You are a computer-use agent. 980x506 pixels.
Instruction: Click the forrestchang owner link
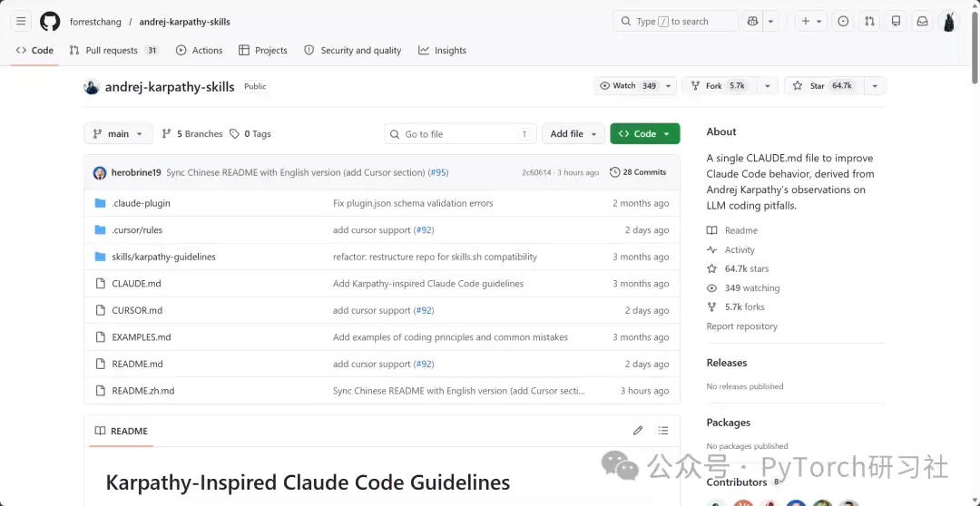[x=95, y=22]
